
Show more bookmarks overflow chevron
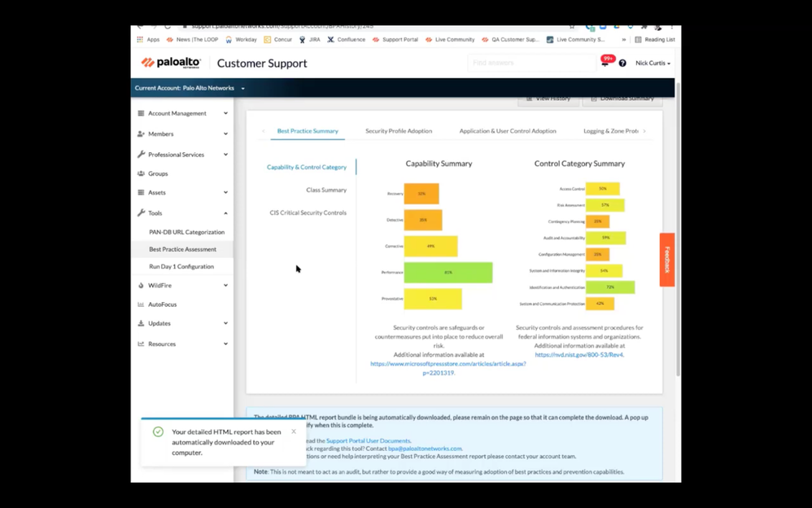pos(623,39)
